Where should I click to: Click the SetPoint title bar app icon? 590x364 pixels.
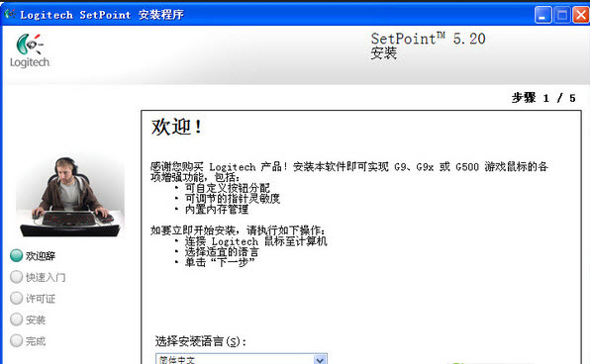coord(10,14)
